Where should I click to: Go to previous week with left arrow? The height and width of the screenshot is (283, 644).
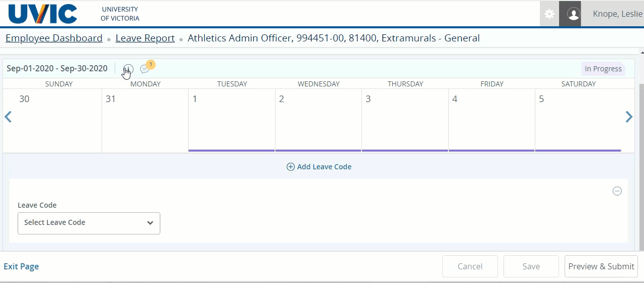8,117
